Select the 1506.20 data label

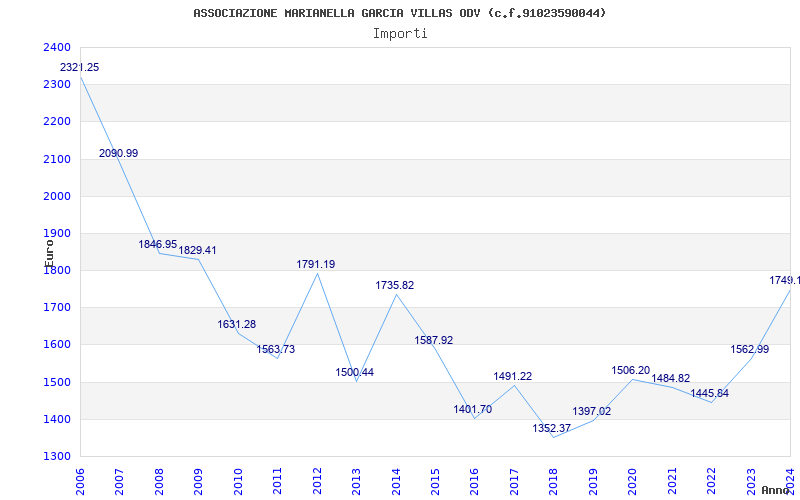[631, 370]
